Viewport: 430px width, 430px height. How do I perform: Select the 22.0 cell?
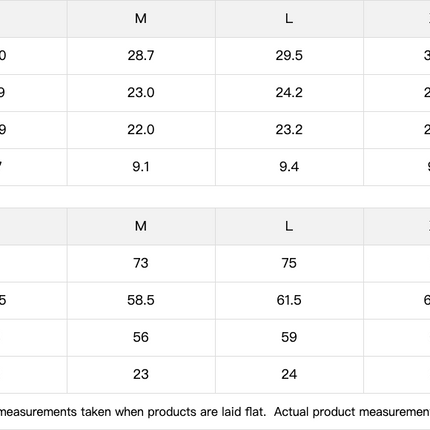point(141,130)
